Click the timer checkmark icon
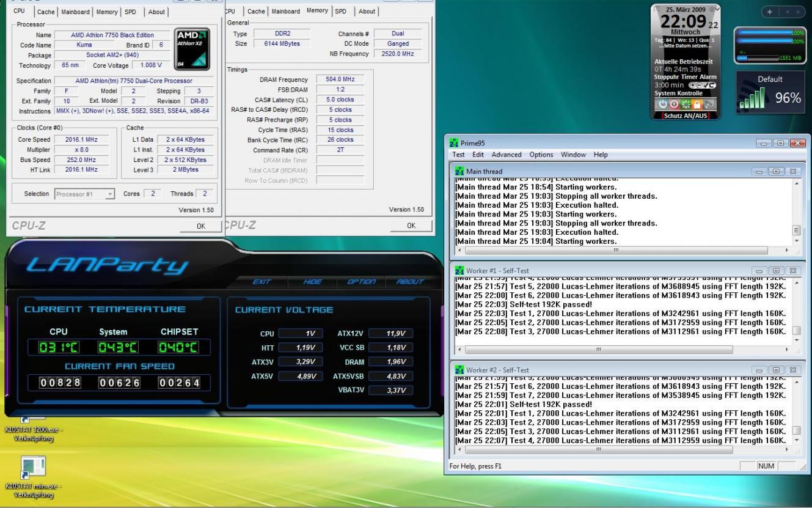This screenshot has width=812, height=508. tap(706, 85)
